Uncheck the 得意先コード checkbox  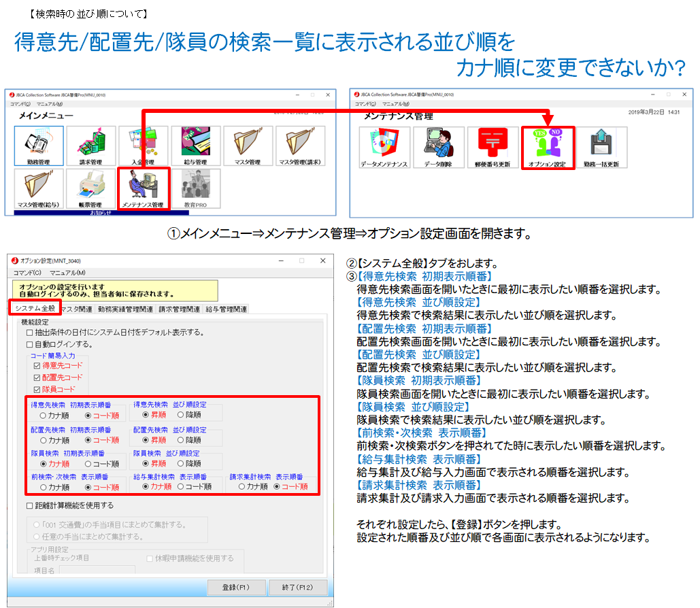[37, 366]
